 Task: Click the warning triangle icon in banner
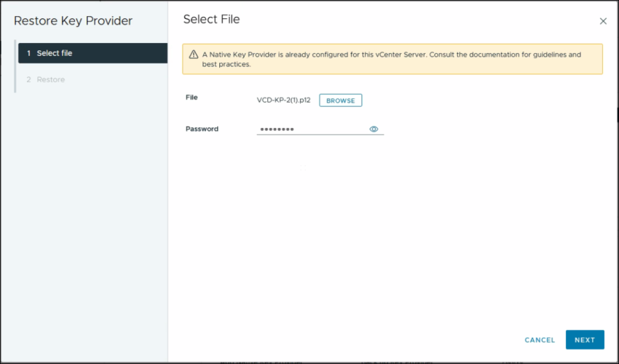click(193, 55)
